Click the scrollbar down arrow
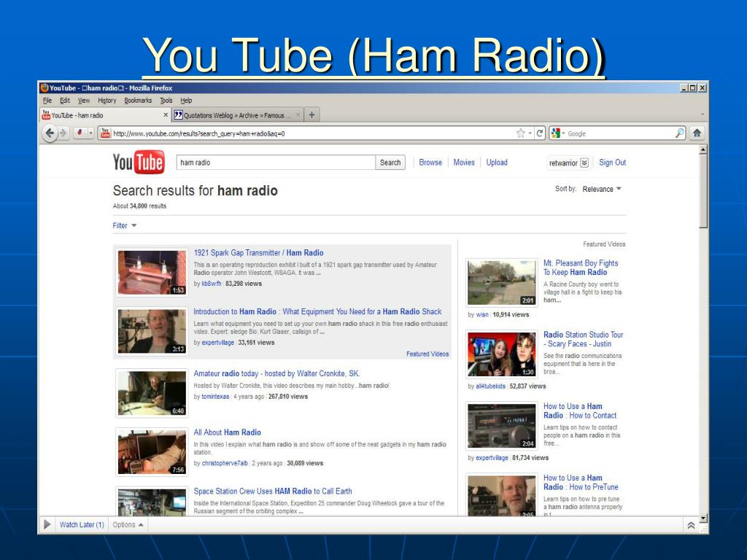Screen dimensions: 747x560 pos(703,518)
